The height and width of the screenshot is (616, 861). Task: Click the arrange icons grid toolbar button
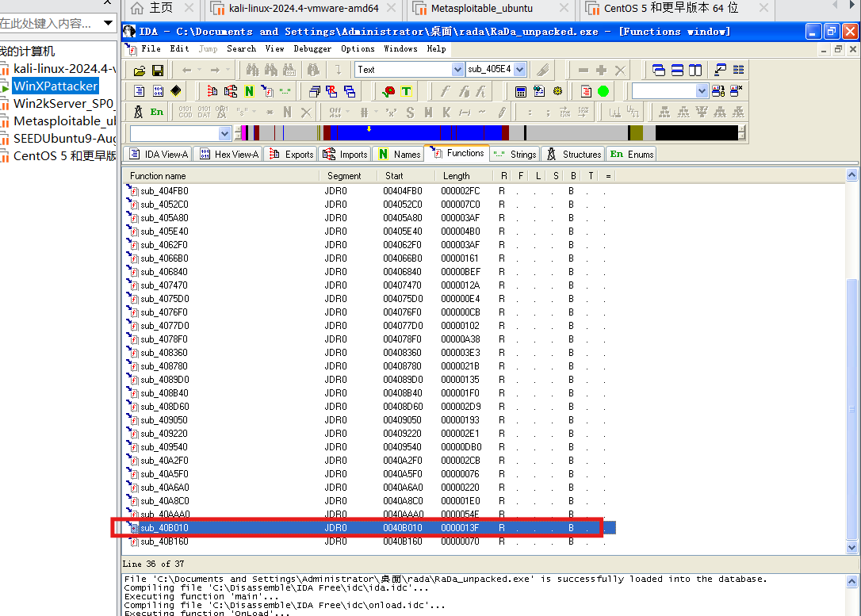(x=739, y=71)
